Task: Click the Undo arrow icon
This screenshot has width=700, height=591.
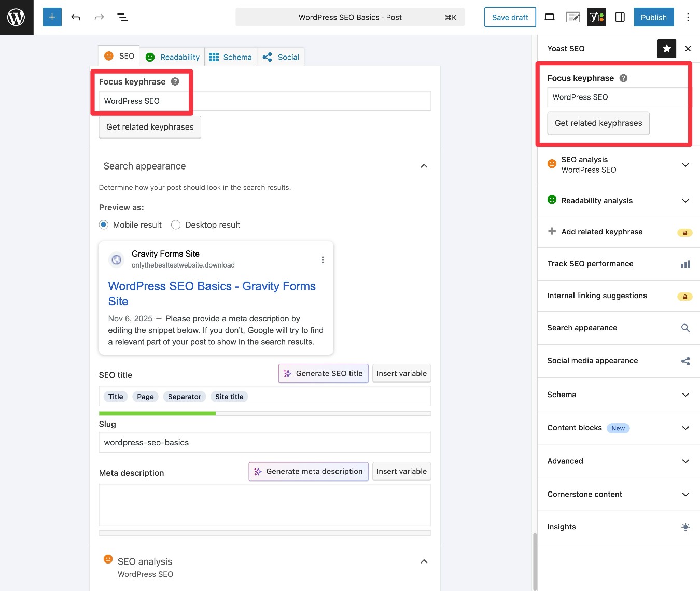Action: click(x=76, y=17)
